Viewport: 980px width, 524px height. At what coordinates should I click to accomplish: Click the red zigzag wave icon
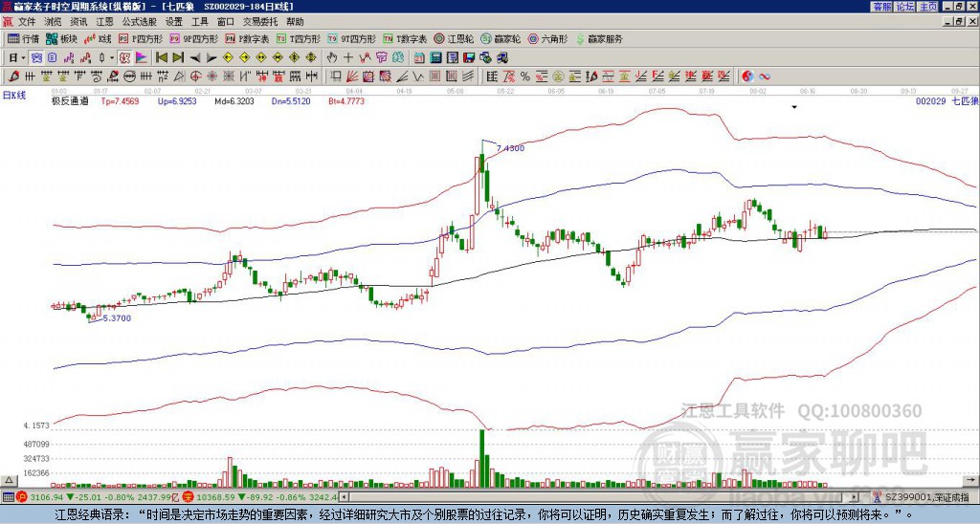coord(365,58)
